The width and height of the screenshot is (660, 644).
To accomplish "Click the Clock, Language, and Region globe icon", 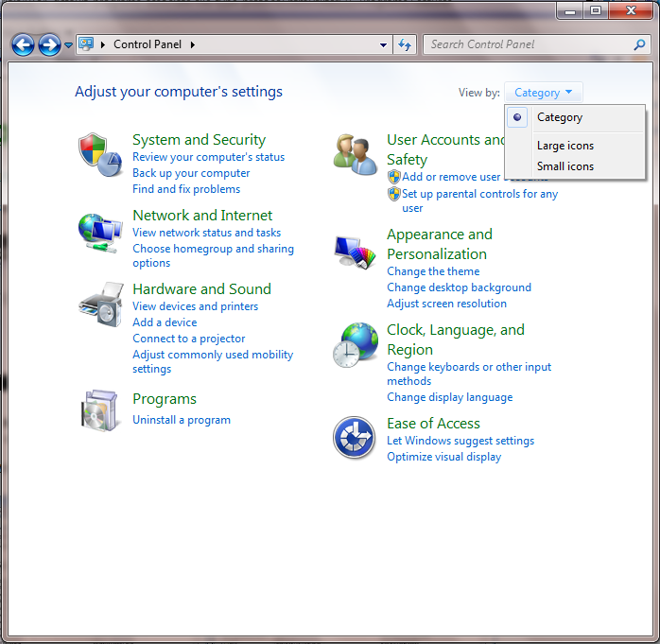I will [356, 345].
